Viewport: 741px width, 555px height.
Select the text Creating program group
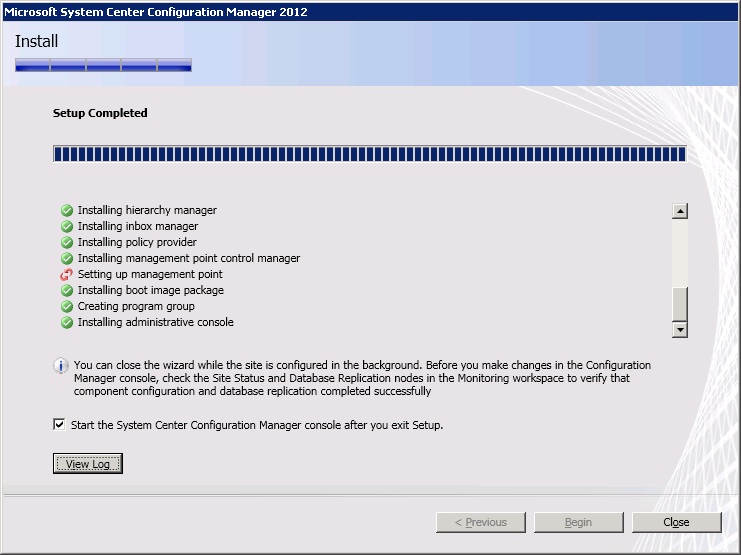pyautogui.click(x=136, y=306)
